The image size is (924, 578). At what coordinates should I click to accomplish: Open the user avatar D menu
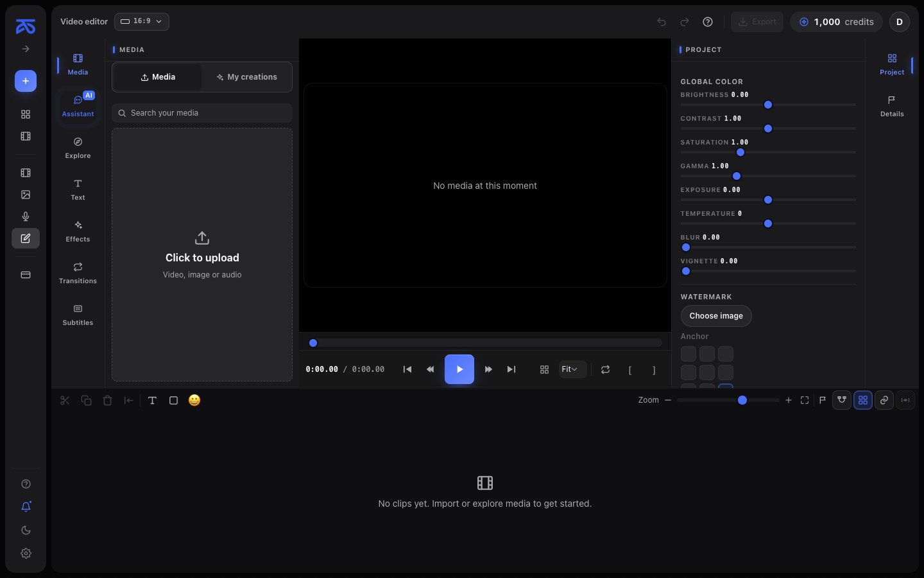click(900, 22)
